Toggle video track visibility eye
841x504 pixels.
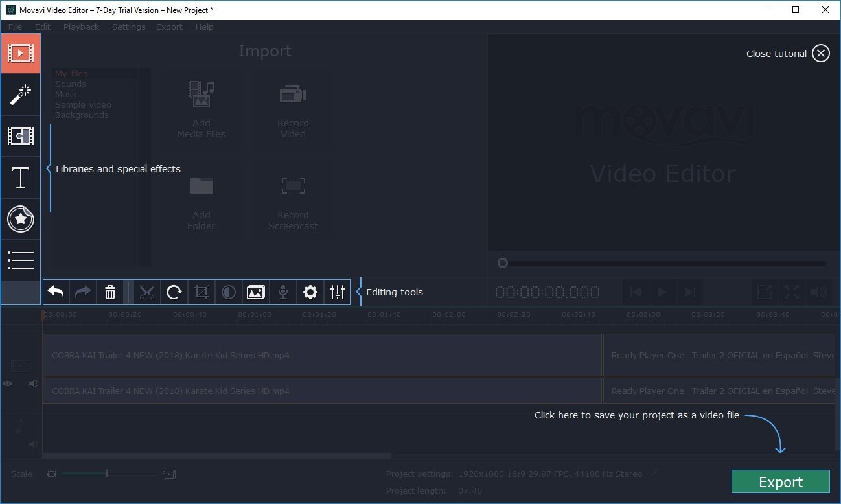tap(8, 384)
